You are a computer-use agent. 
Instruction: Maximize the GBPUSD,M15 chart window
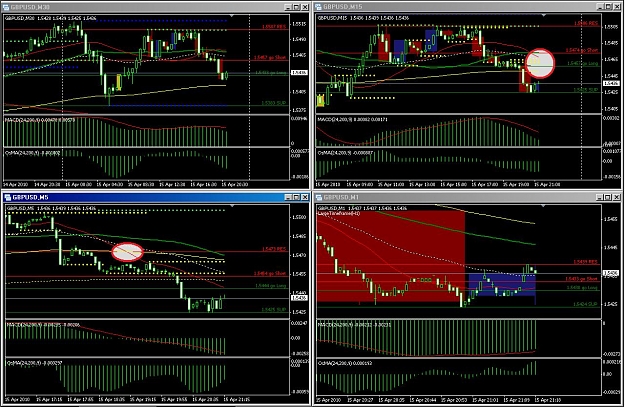[608, 7]
